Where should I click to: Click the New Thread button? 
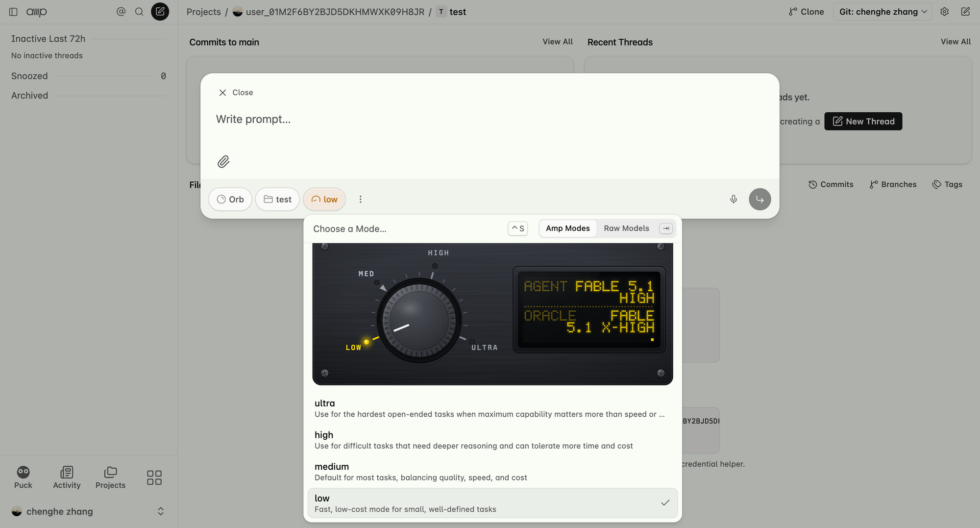pos(863,121)
